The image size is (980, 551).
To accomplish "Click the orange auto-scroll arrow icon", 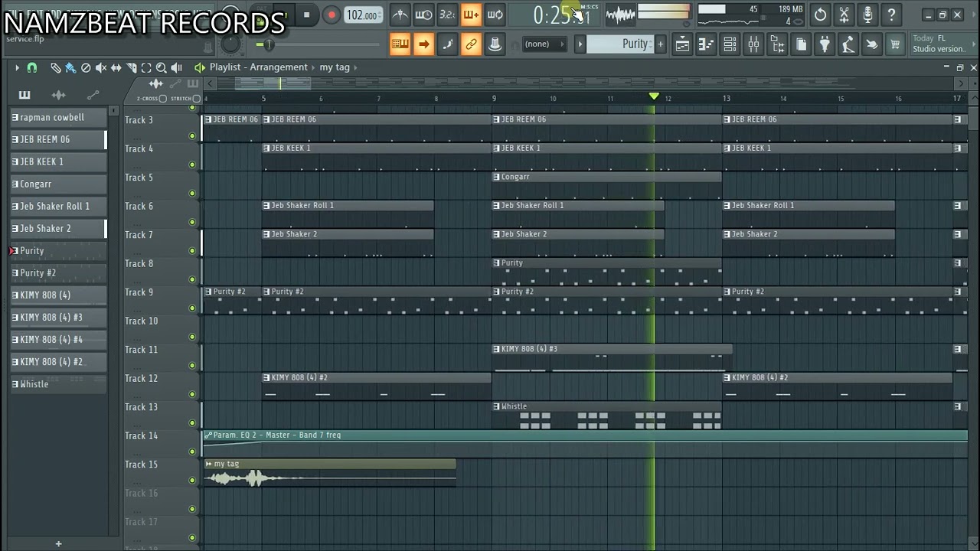I will pos(423,44).
